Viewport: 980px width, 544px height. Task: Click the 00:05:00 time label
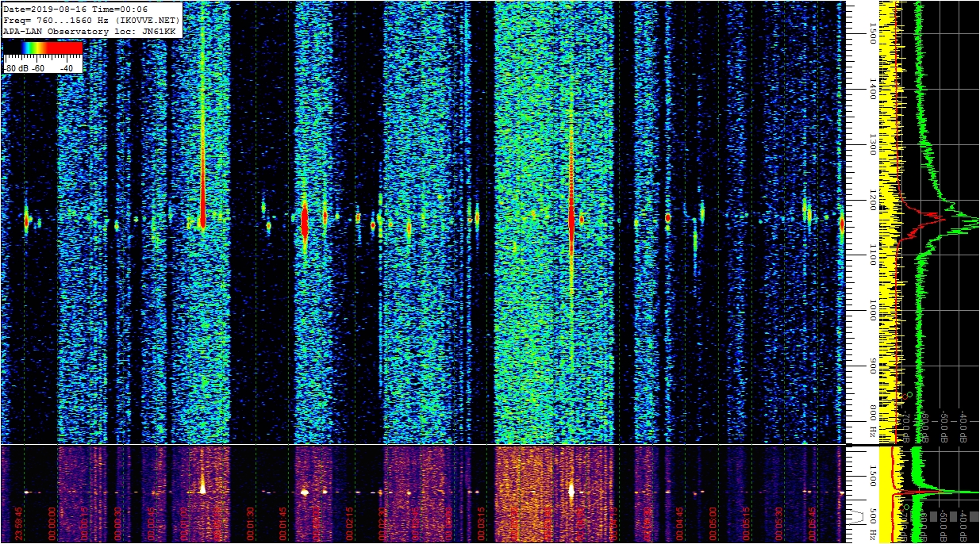tap(714, 523)
